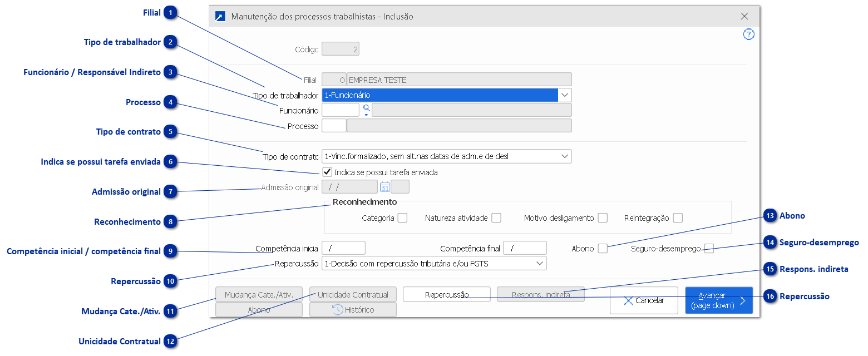Enable the Reintegração checkbox
Image resolution: width=868 pixels, height=356 pixels.
coord(677,218)
